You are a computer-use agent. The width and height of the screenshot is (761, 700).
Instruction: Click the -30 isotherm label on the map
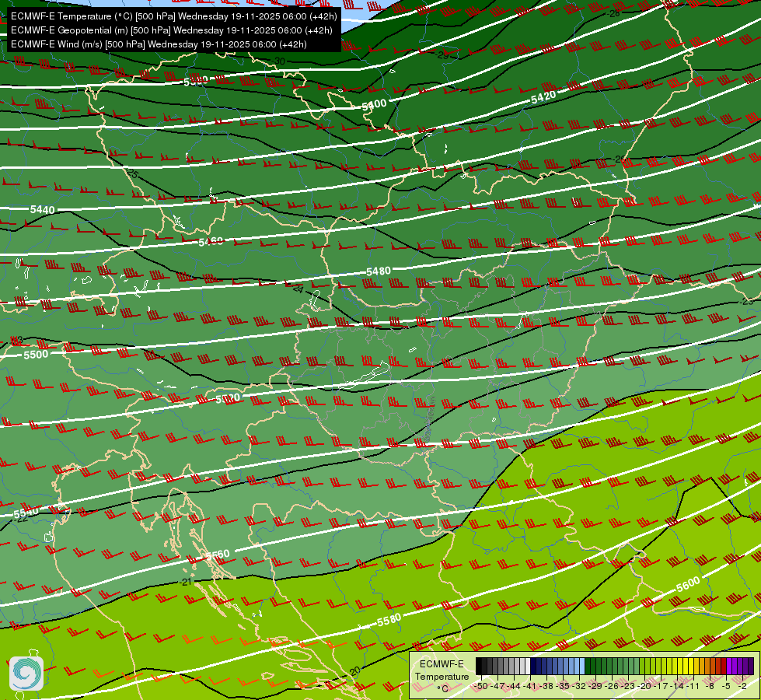pos(278,61)
